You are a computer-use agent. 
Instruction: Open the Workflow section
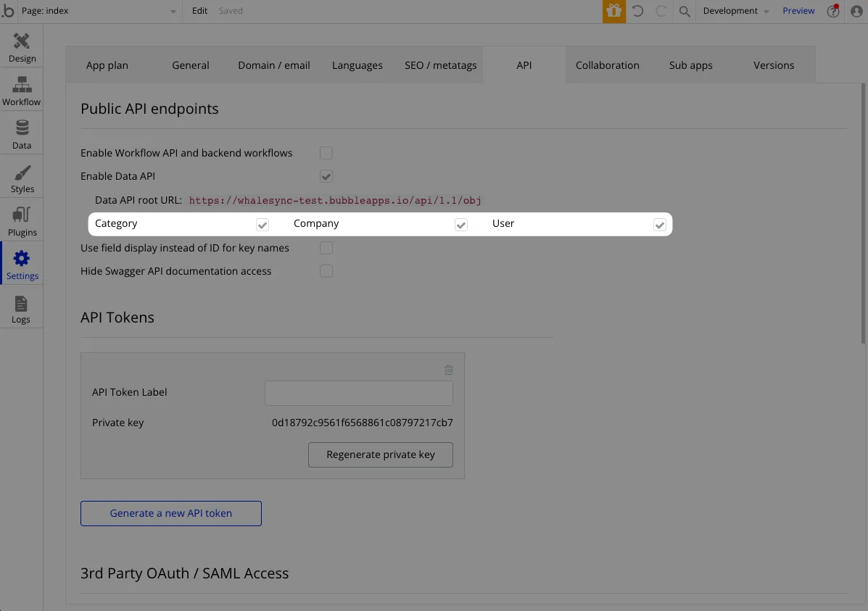(22, 91)
